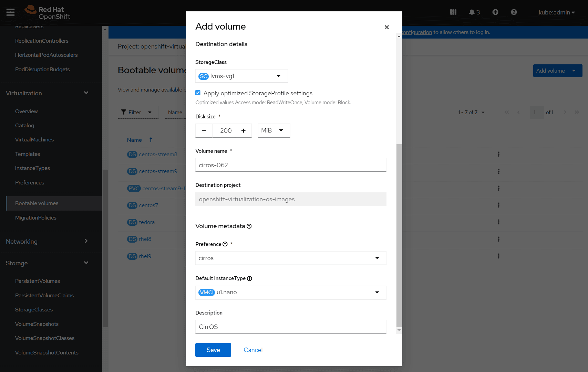Screen dimensions: 588x372
Task: Click the Red Hat OpenShift logo
Action: tap(47, 13)
